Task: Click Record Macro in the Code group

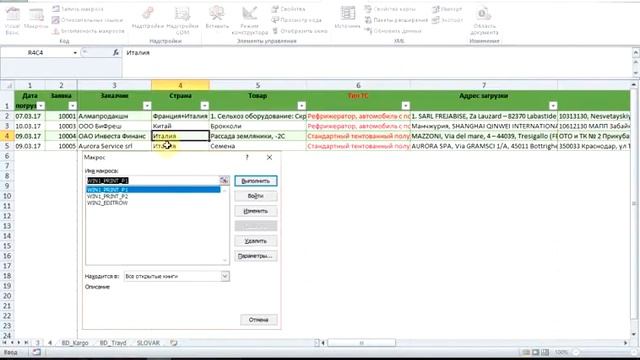Action: [x=78, y=9]
